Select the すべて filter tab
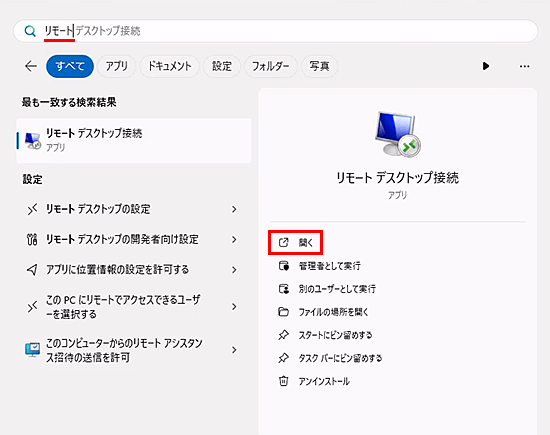 point(70,66)
